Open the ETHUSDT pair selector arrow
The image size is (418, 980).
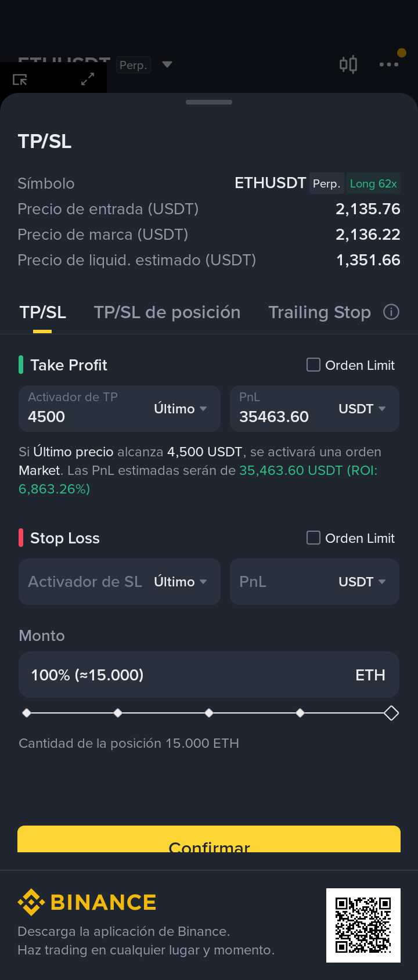click(x=167, y=64)
